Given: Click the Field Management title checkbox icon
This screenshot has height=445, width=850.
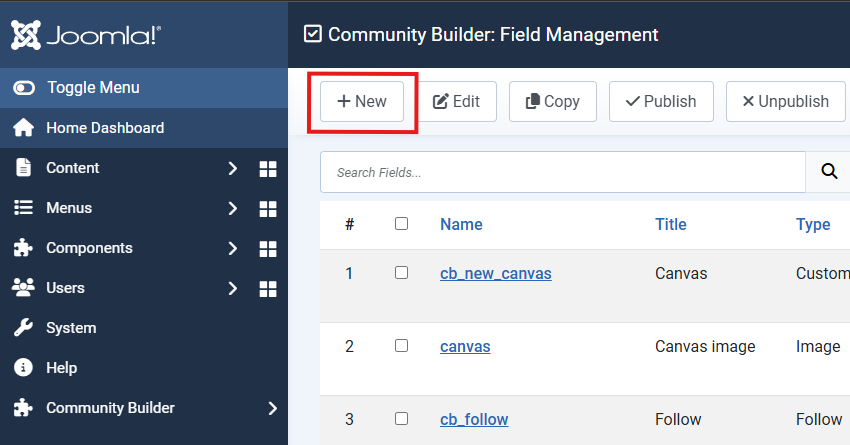Looking at the screenshot, I should click(313, 34).
